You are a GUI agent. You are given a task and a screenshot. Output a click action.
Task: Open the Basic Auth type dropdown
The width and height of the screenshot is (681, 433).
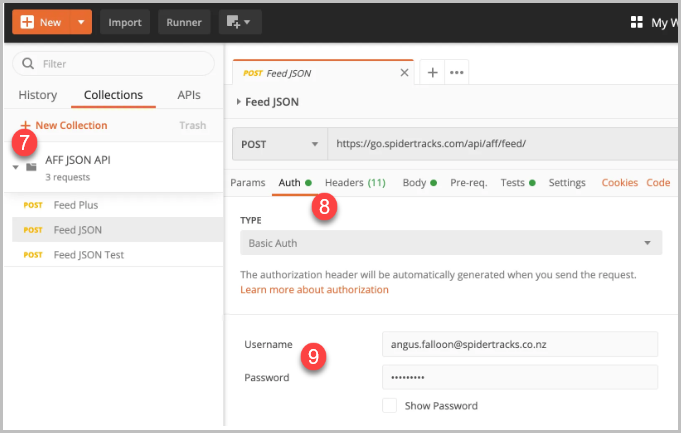451,243
